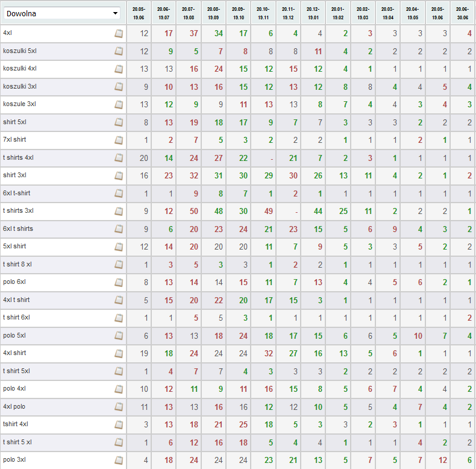Select the 20.07-19.08 column header
The width and height of the screenshot is (476, 469).
(189, 13)
